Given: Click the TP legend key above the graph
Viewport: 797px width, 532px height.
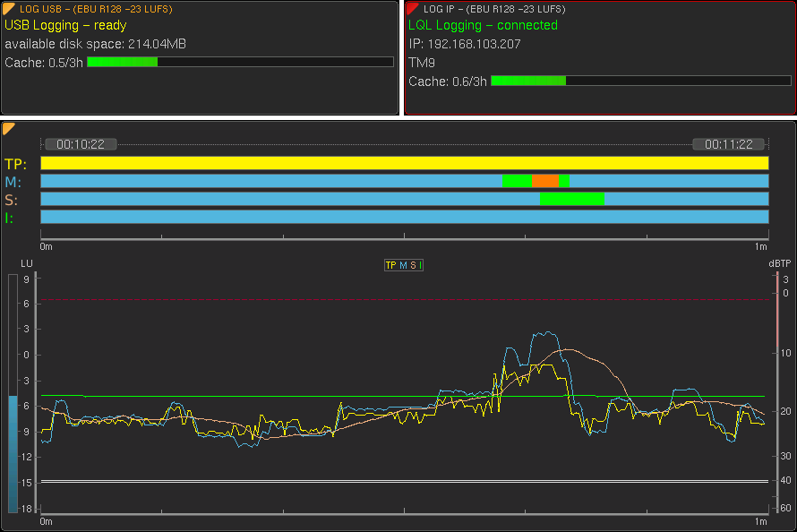Looking at the screenshot, I should (x=390, y=265).
